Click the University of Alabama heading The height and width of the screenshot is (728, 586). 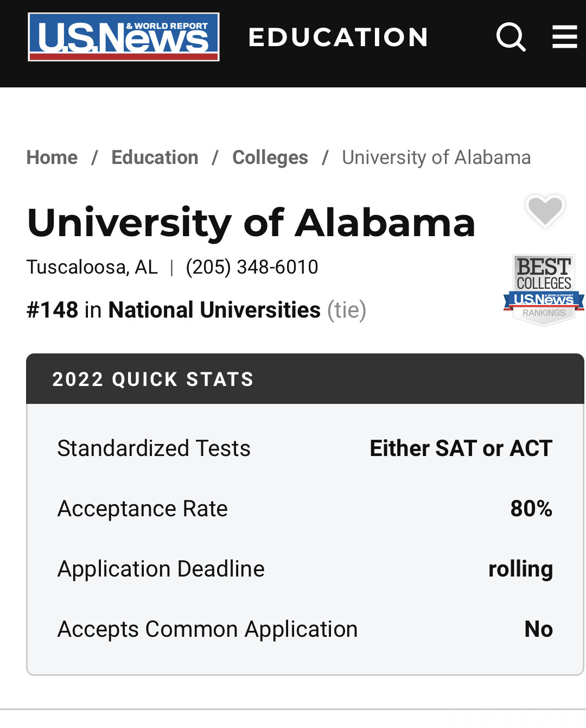pos(251,223)
